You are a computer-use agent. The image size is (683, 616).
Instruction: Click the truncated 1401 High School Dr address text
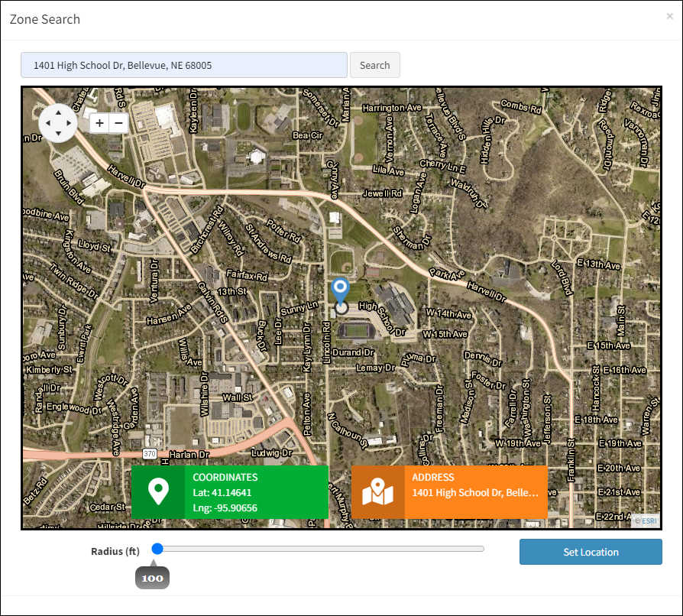point(475,493)
